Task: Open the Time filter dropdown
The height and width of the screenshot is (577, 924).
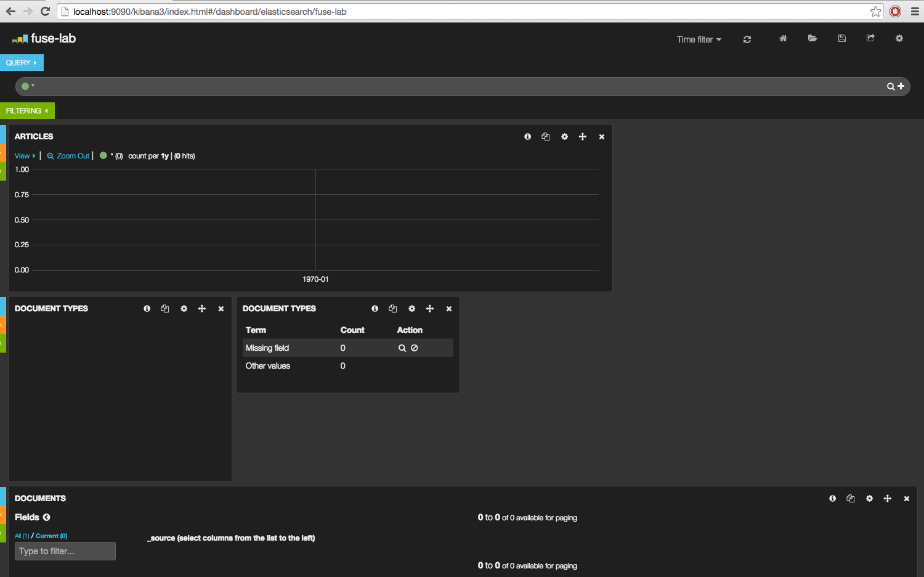Action: pyautogui.click(x=699, y=39)
